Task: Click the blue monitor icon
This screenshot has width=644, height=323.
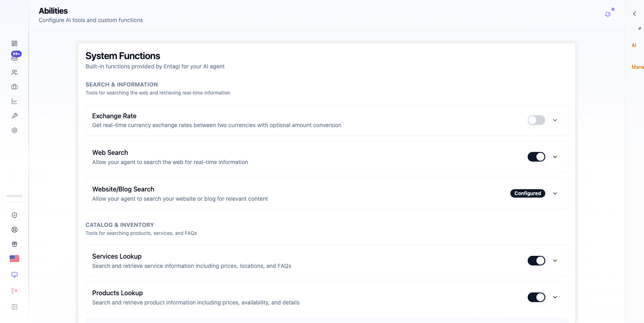Action: 14,275
